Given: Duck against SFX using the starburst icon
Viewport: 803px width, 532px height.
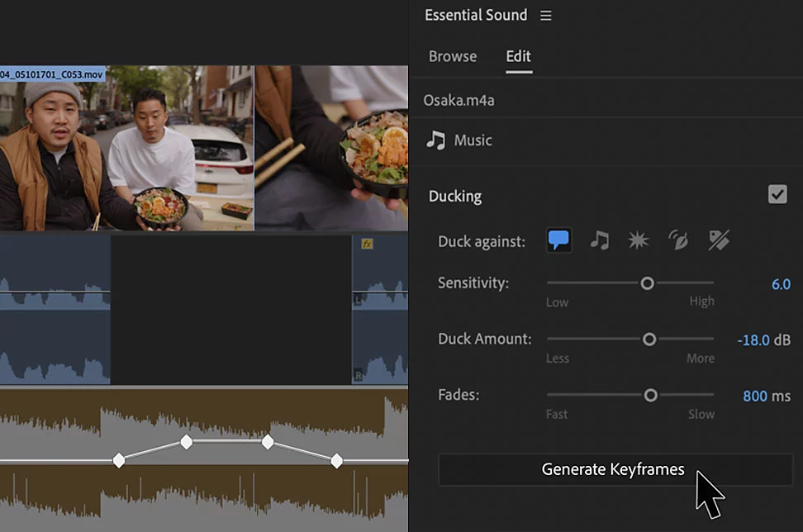Looking at the screenshot, I should [638, 240].
